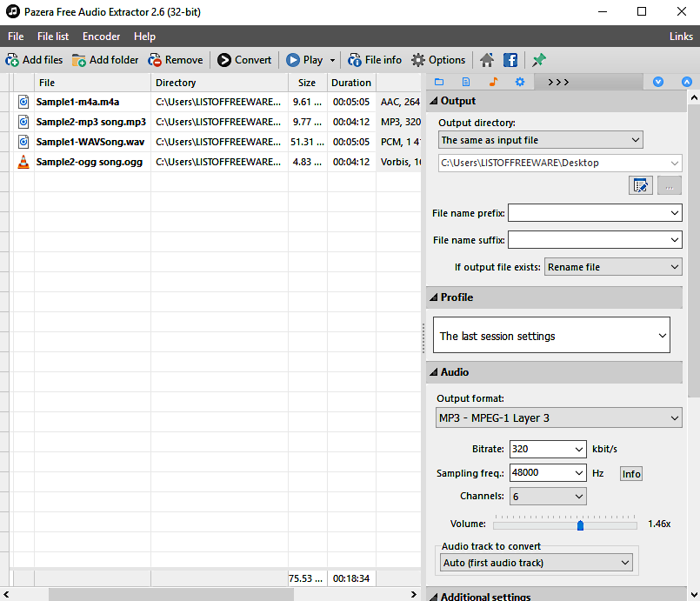This screenshot has height=601, width=700.
Task: Switch to the audio note panel tab
Action: point(493,82)
